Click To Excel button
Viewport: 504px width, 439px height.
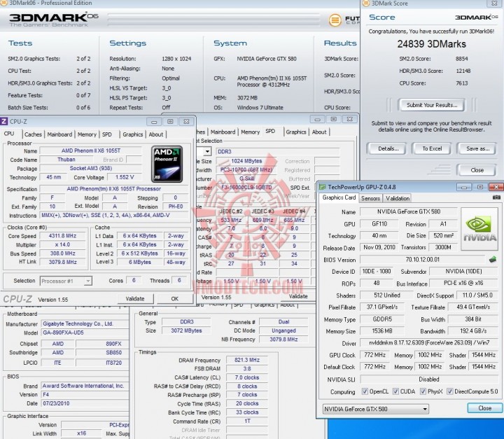point(432,148)
